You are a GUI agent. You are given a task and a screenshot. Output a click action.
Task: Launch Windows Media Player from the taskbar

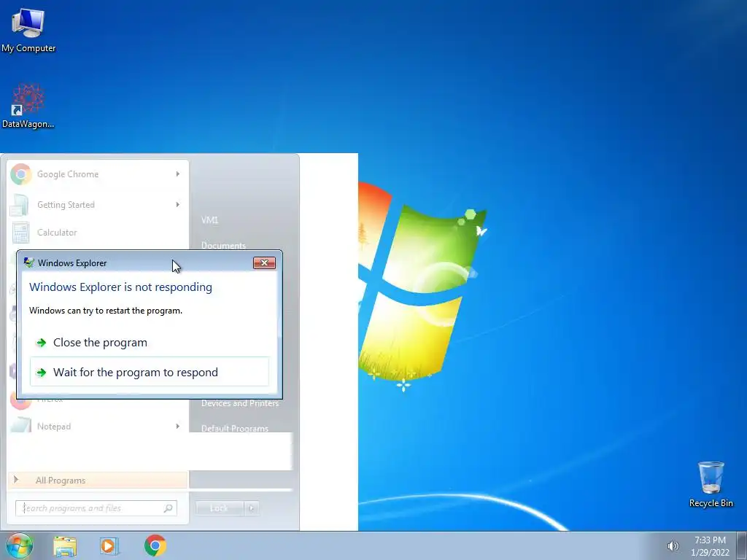(109, 545)
